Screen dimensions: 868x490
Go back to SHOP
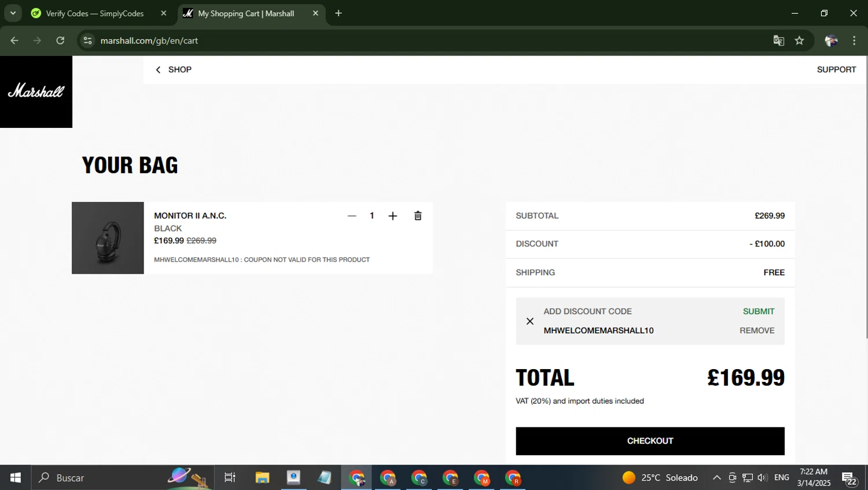point(174,69)
